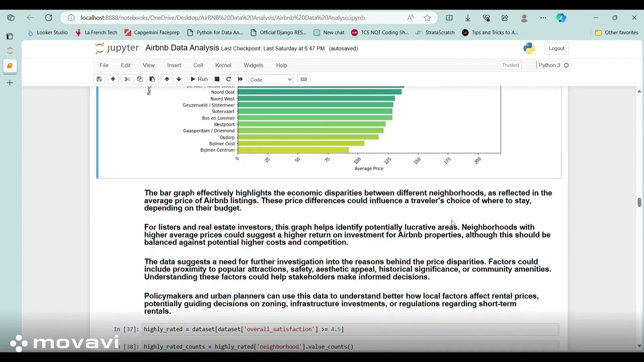The image size is (644, 362).
Task: Open the vertical tabs icon in sidebar
Action: tap(10, 36)
